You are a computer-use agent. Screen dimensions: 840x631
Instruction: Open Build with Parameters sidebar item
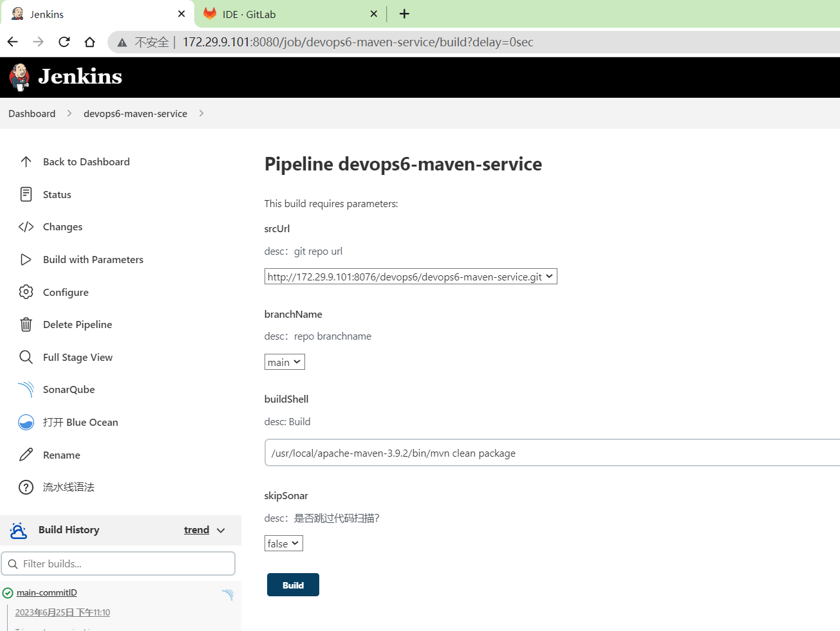tap(93, 259)
